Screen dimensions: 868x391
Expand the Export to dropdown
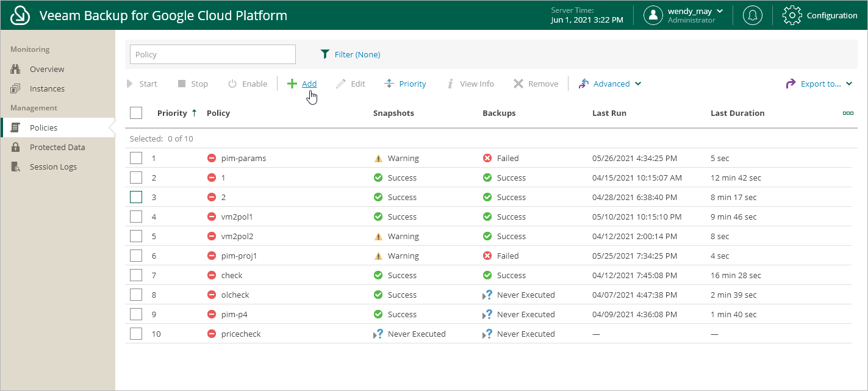(849, 84)
